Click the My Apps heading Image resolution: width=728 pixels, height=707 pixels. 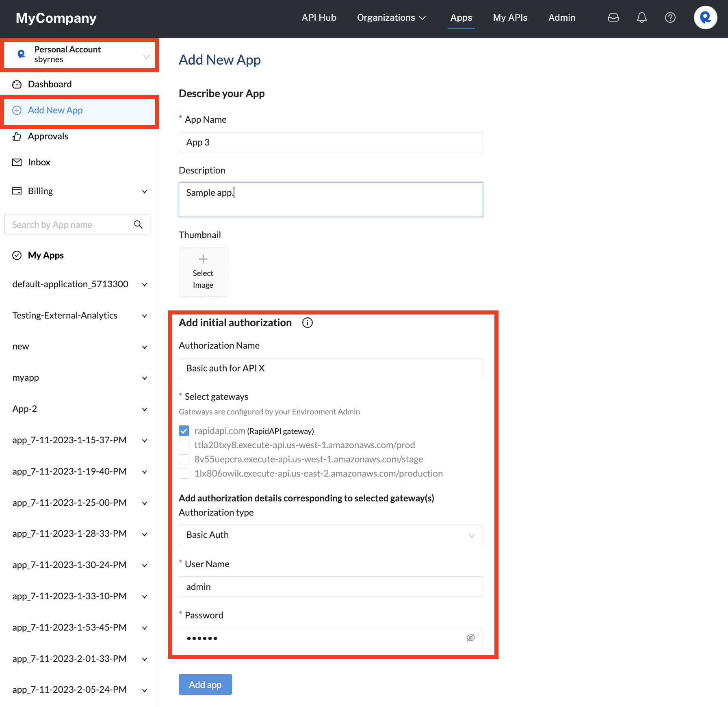click(x=46, y=256)
